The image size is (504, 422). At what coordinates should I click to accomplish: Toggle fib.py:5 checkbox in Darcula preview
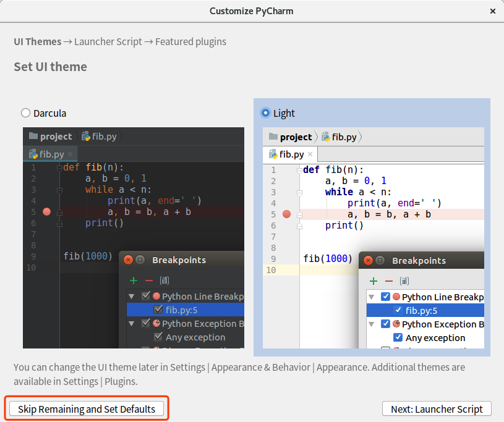click(158, 310)
